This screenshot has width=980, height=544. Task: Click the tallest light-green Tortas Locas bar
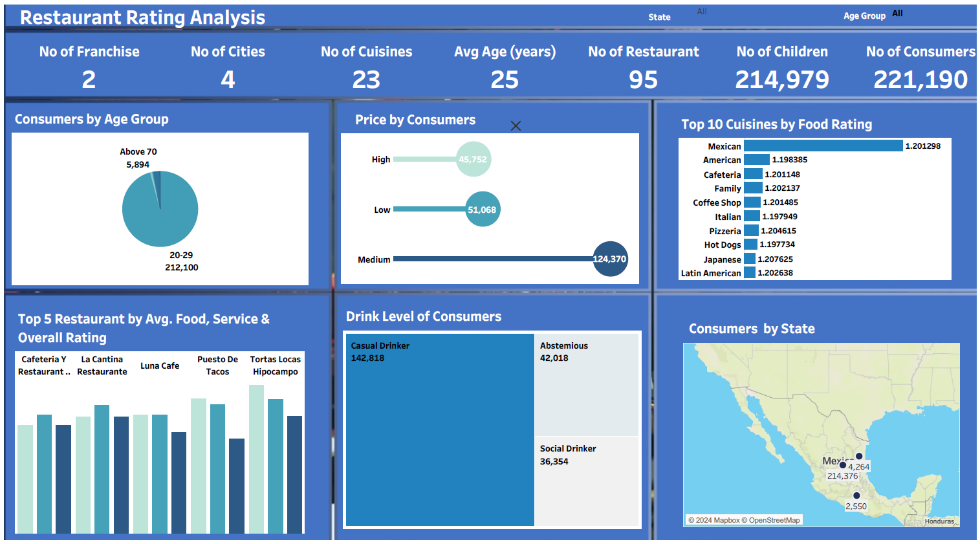[256, 459]
